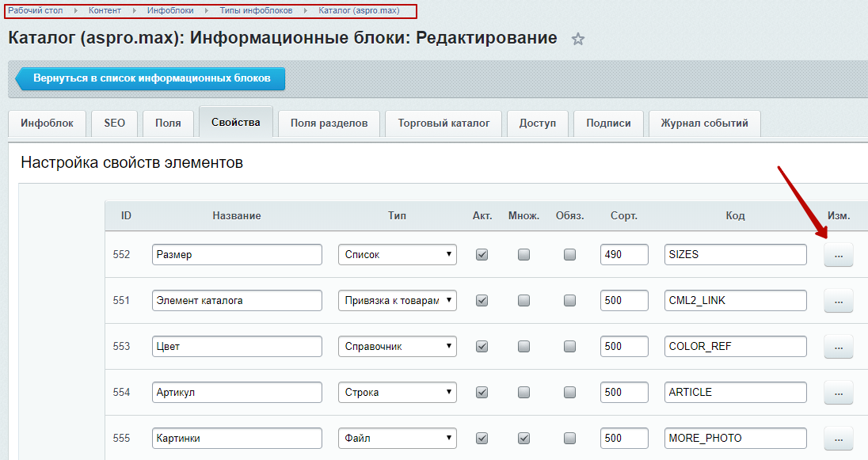Open the Подписи tab
The height and width of the screenshot is (460, 868).
coord(608,124)
